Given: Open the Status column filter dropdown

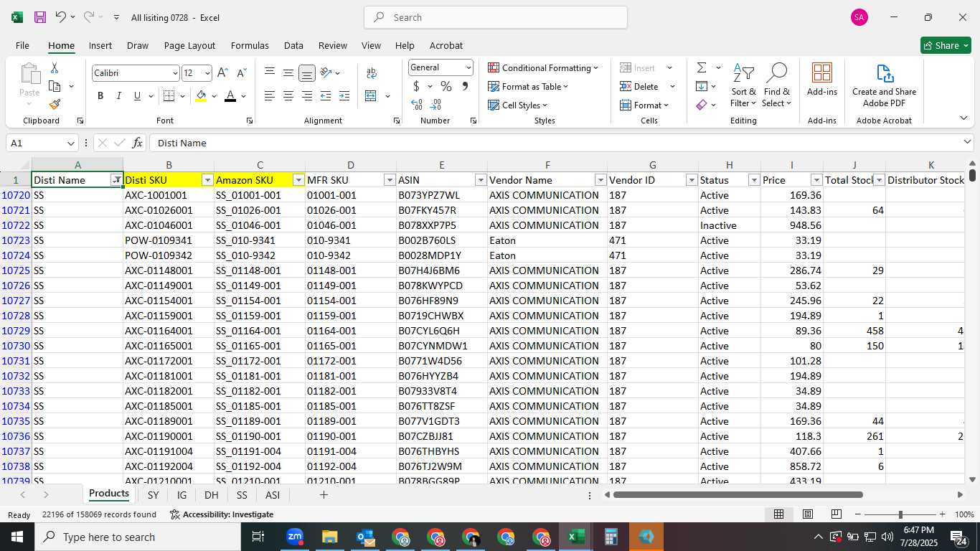Looking at the screenshot, I should click(x=754, y=180).
